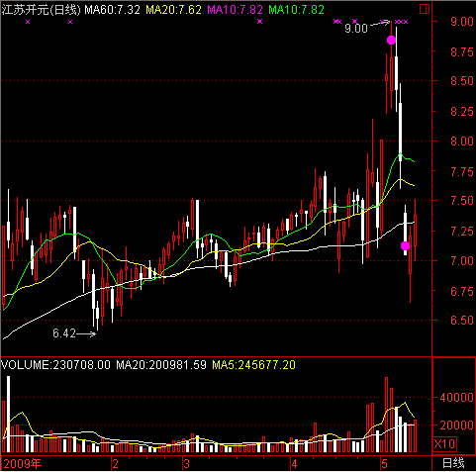476x472 pixels.
Task: Click the 40000 volume axis label
Action: coord(457,398)
